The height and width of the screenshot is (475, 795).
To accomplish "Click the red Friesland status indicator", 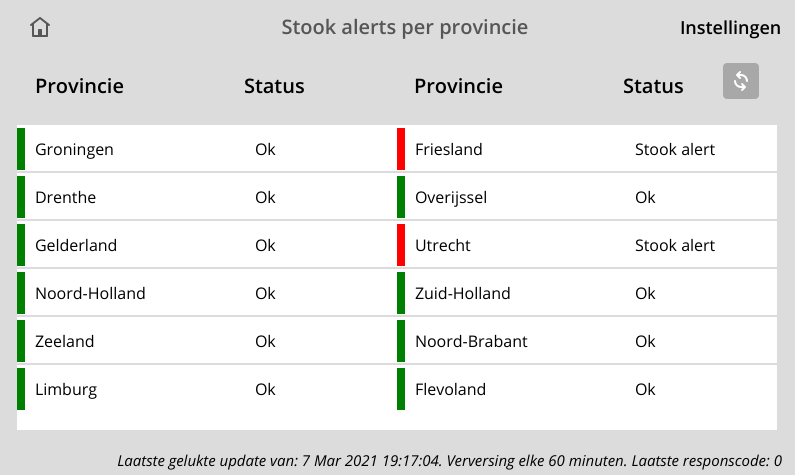I will pyautogui.click(x=401, y=149).
